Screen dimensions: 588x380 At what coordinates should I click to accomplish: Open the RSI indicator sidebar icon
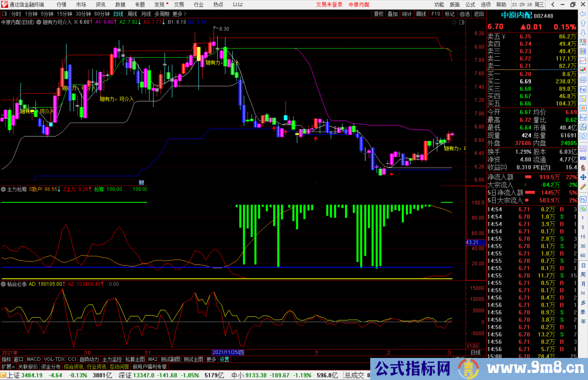pos(583,158)
